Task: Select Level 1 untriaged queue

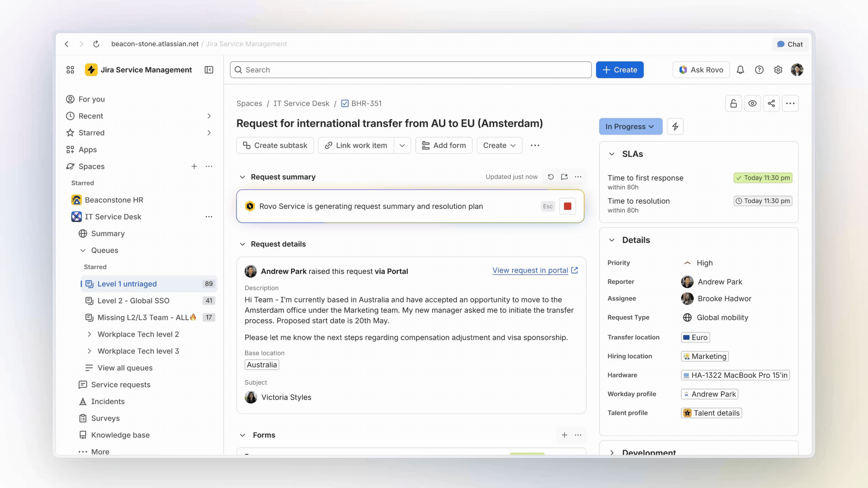Action: point(149,284)
